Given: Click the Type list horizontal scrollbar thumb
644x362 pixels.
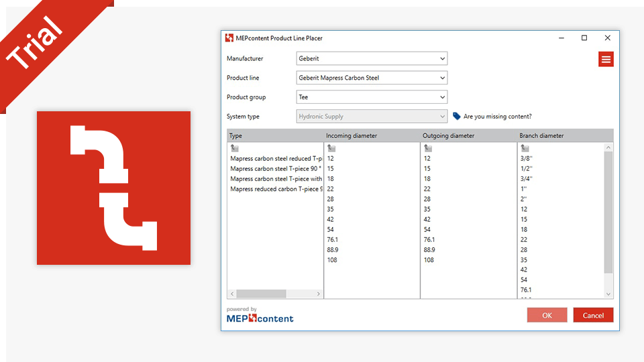Looking at the screenshot, I should [261, 294].
